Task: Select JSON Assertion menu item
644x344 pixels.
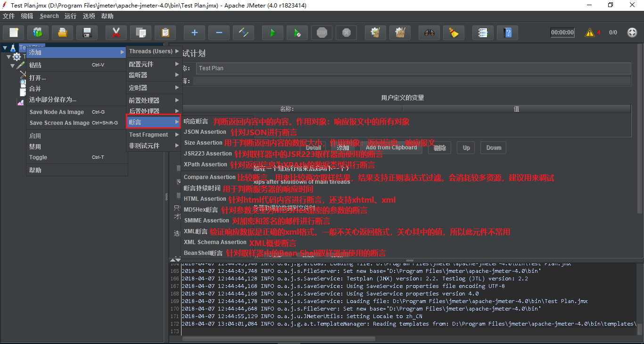Action: point(205,132)
